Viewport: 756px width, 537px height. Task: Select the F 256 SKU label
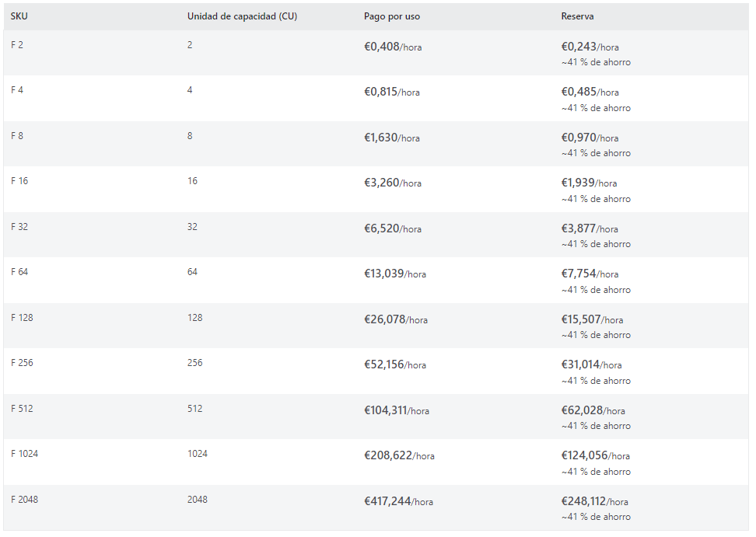click(22, 363)
